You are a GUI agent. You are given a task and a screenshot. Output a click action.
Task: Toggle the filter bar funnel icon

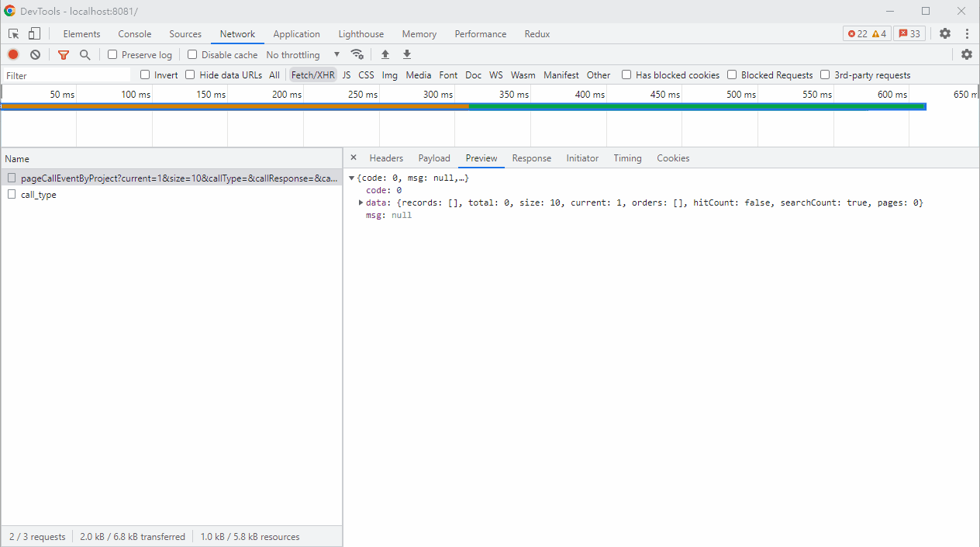[x=63, y=54]
